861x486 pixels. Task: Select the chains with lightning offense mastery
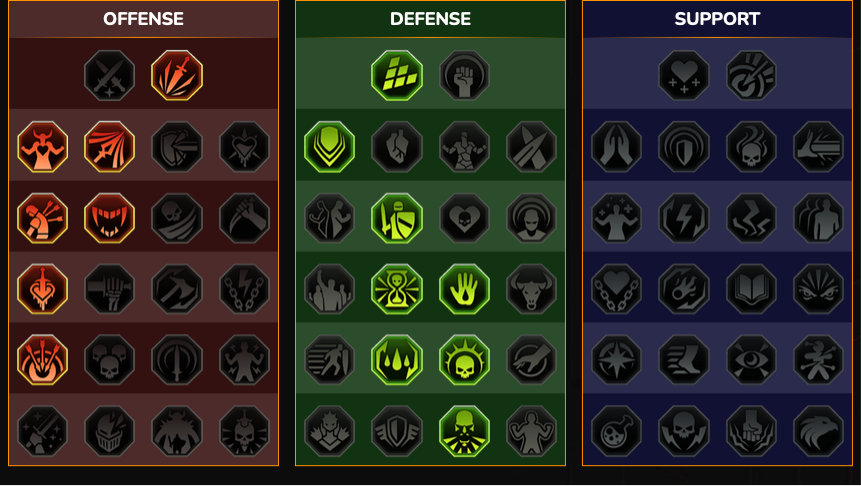pyautogui.click(x=244, y=289)
